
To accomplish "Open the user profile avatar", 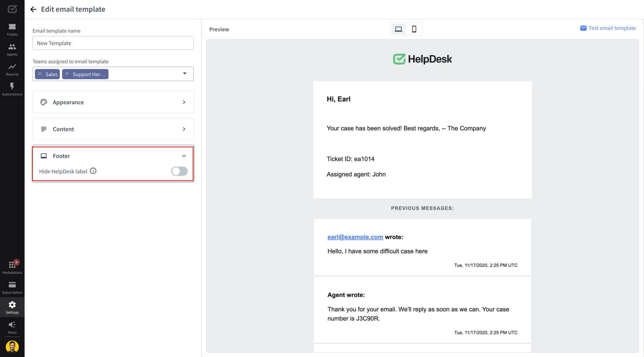I will 12,347.
